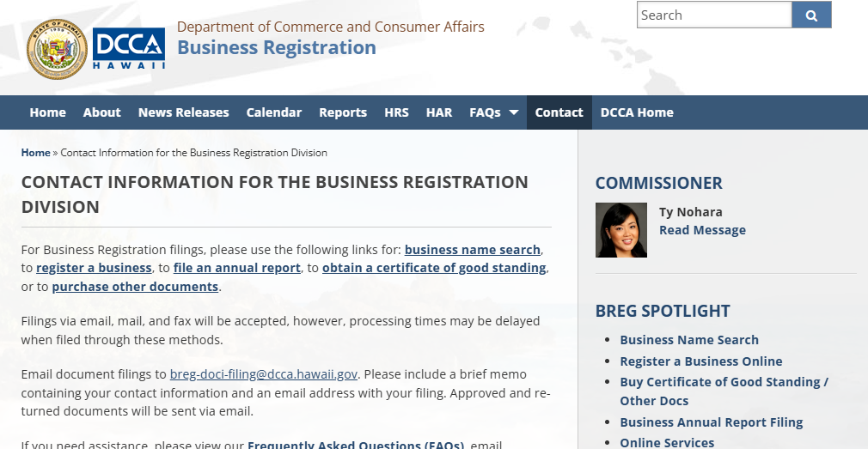Expand the FAQs dropdown arrow
The width and height of the screenshot is (868, 449).
[x=513, y=112]
